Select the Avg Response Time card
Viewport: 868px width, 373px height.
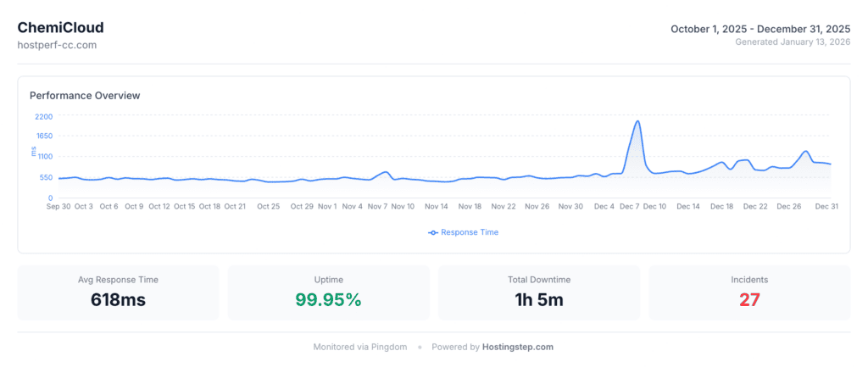[118, 292]
